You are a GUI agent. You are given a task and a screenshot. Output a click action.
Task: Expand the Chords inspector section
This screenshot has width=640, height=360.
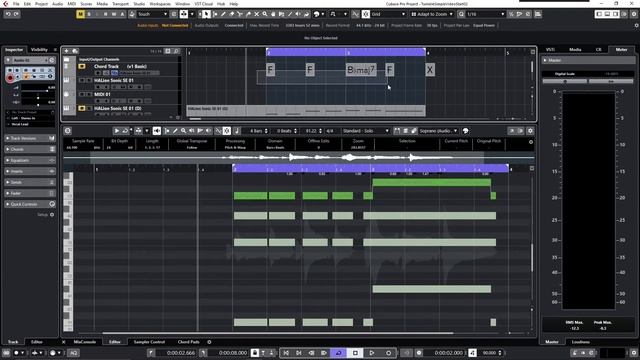pyautogui.click(x=30, y=149)
